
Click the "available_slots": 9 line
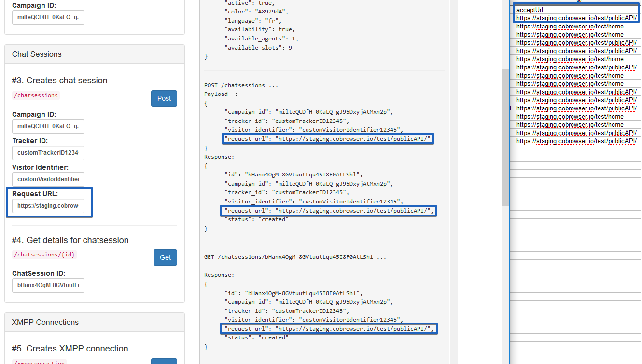coord(258,48)
